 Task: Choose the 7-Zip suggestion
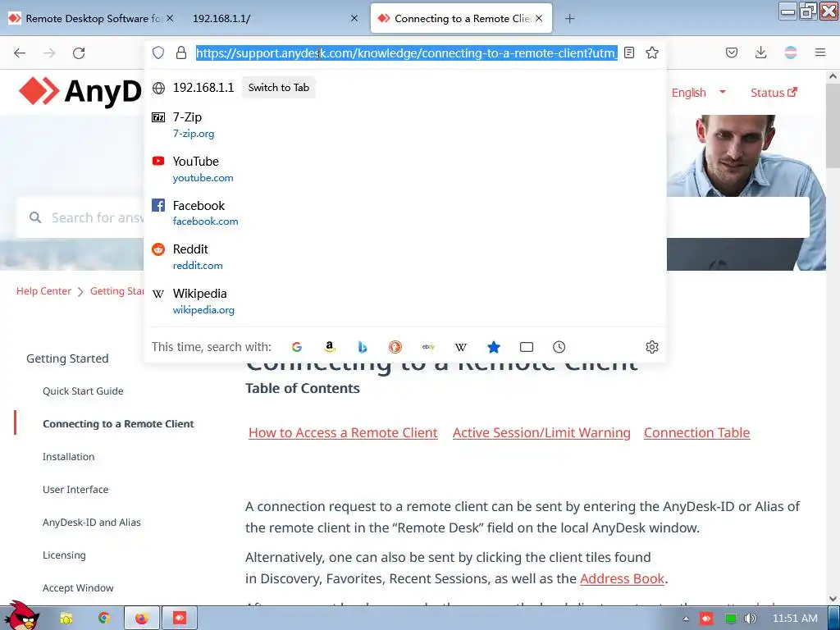coord(405,125)
